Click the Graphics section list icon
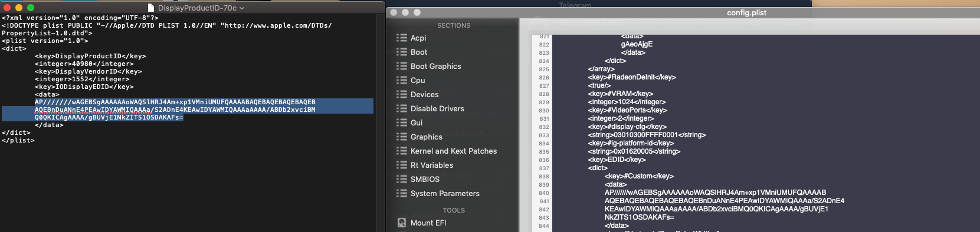Viewport: 980px width, 232px height. coord(402,137)
